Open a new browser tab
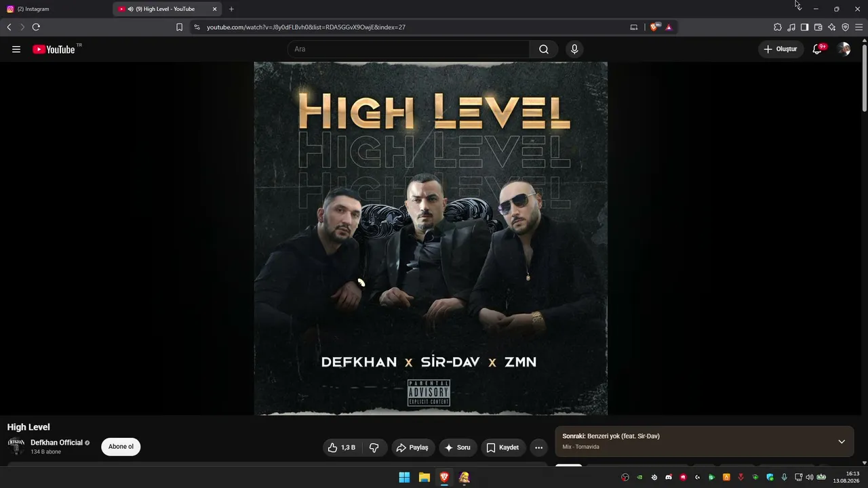 click(231, 9)
